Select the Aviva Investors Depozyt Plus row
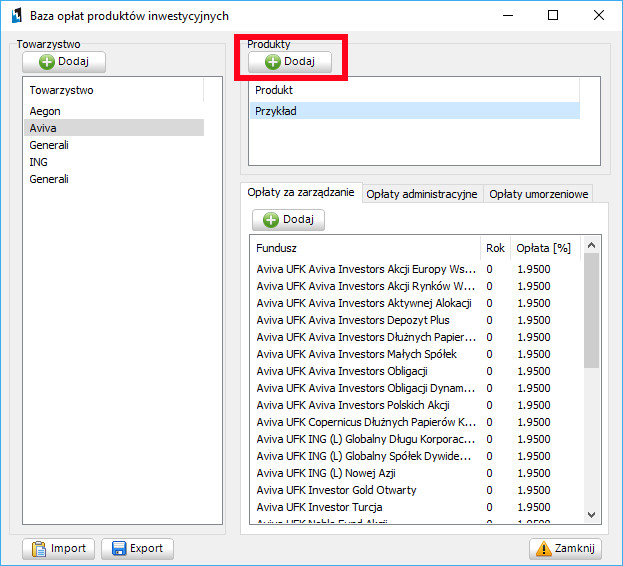 coord(353,320)
